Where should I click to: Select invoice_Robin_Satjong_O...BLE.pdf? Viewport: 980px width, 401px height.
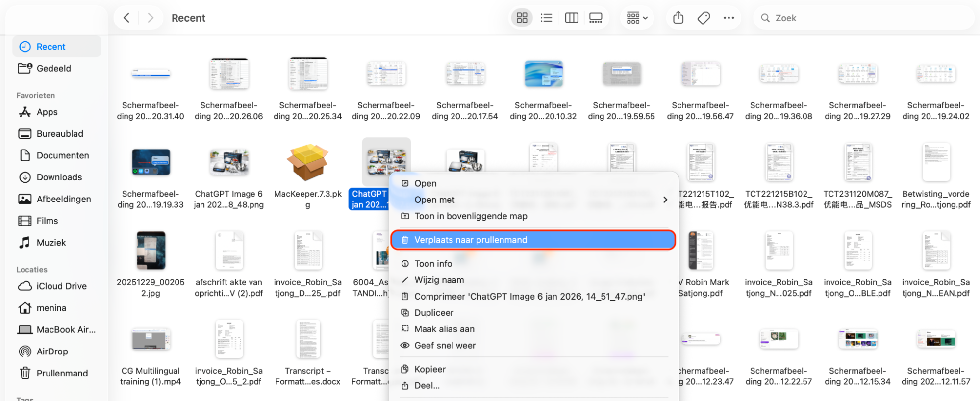tap(857, 251)
